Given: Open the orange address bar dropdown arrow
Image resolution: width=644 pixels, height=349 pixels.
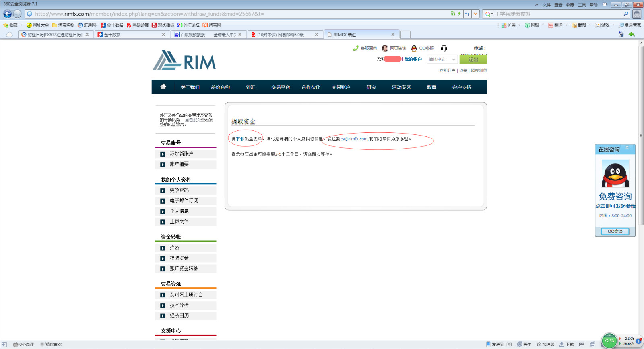Looking at the screenshot, I should [475, 14].
